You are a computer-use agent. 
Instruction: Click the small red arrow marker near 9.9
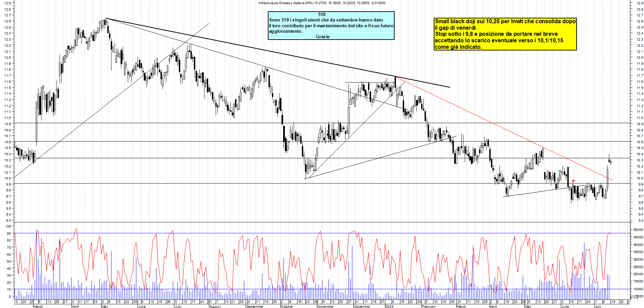pyautogui.click(x=574, y=181)
